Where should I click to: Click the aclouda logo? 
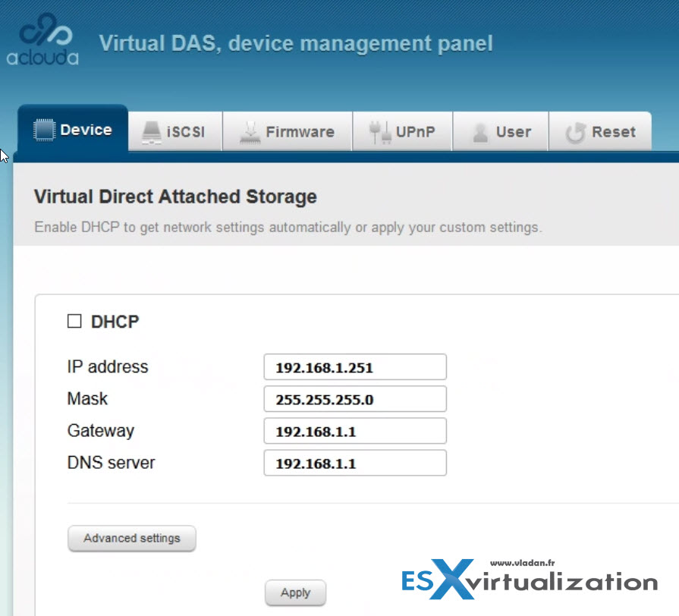coord(42,39)
